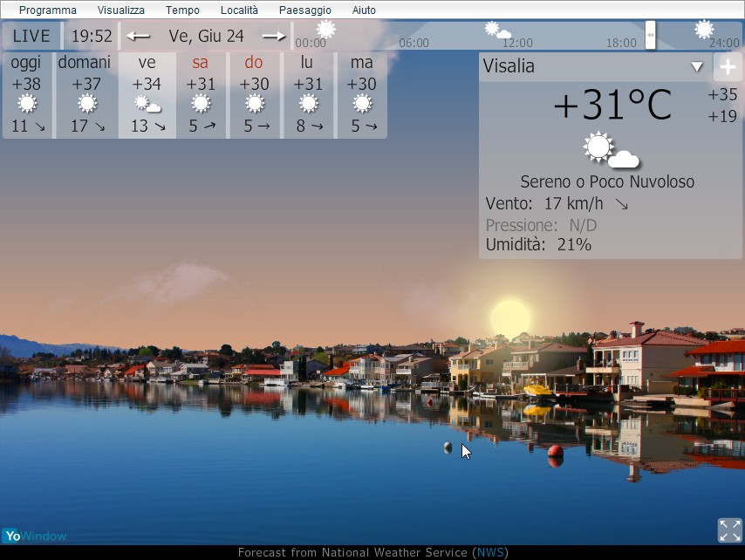Click the wind value 8 under lu

[x=301, y=126]
